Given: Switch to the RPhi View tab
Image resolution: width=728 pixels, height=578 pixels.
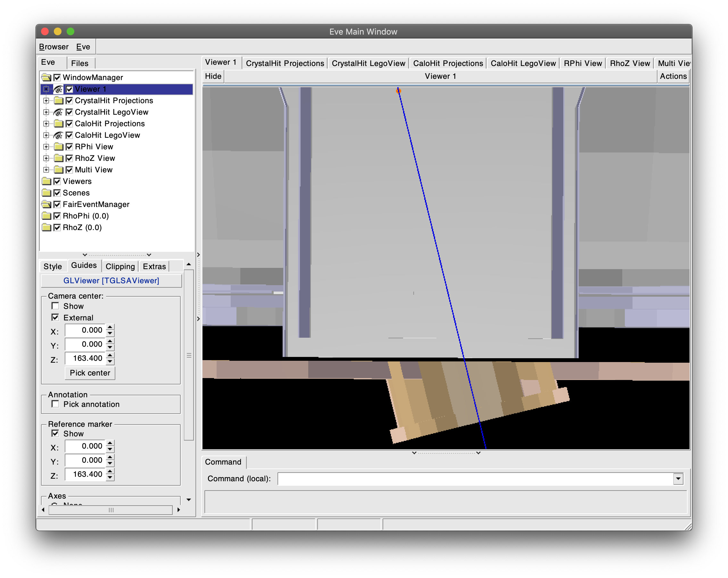Looking at the screenshot, I should [x=583, y=63].
